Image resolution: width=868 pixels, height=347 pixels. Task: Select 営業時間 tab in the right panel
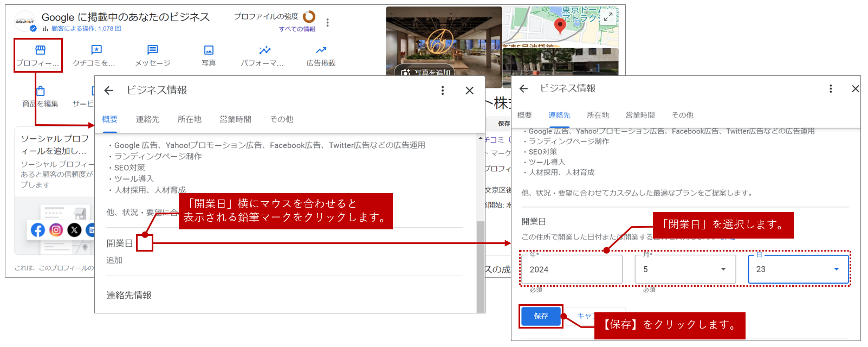(x=640, y=115)
